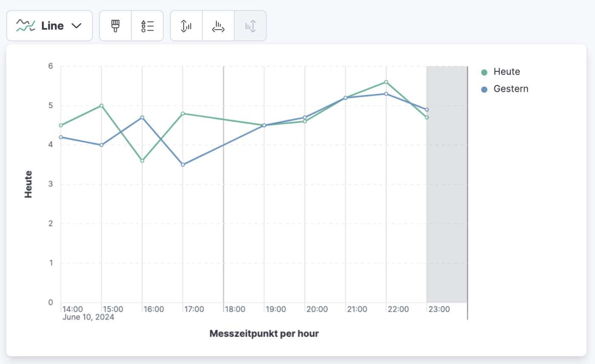
Task: Open the chart type dropdown chevron
Action: 76,25
